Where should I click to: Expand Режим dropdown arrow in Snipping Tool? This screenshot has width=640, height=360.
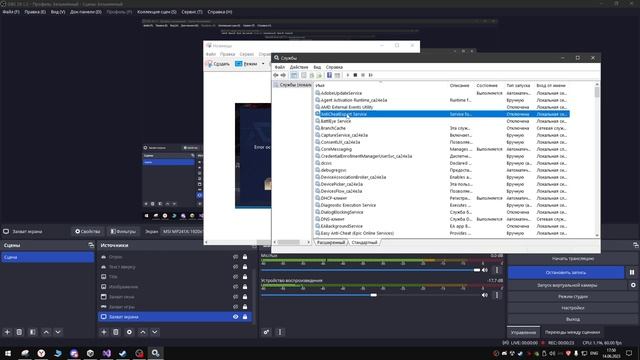pyautogui.click(x=263, y=64)
